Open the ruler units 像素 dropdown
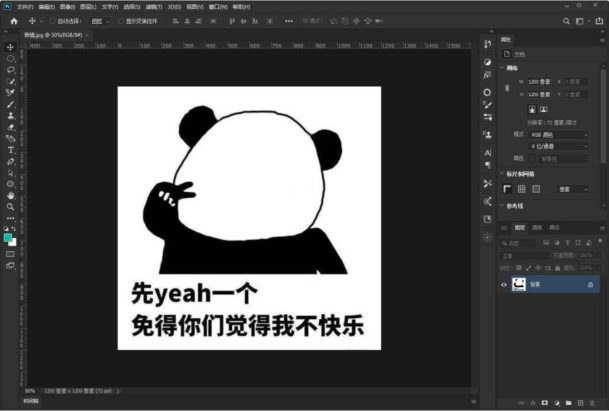Image resolution: width=609 pixels, height=411 pixels. click(x=572, y=189)
